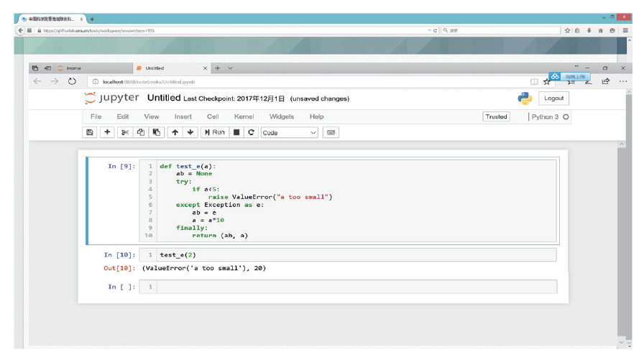The image size is (644, 363).
Task: Click the Run button
Action: coord(214,132)
